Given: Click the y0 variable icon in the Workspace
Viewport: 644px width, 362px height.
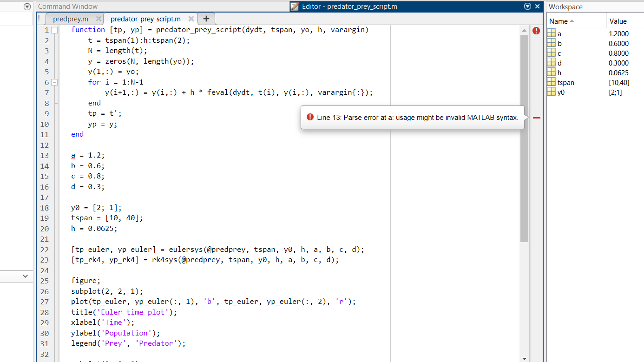Looking at the screenshot, I should click(551, 92).
